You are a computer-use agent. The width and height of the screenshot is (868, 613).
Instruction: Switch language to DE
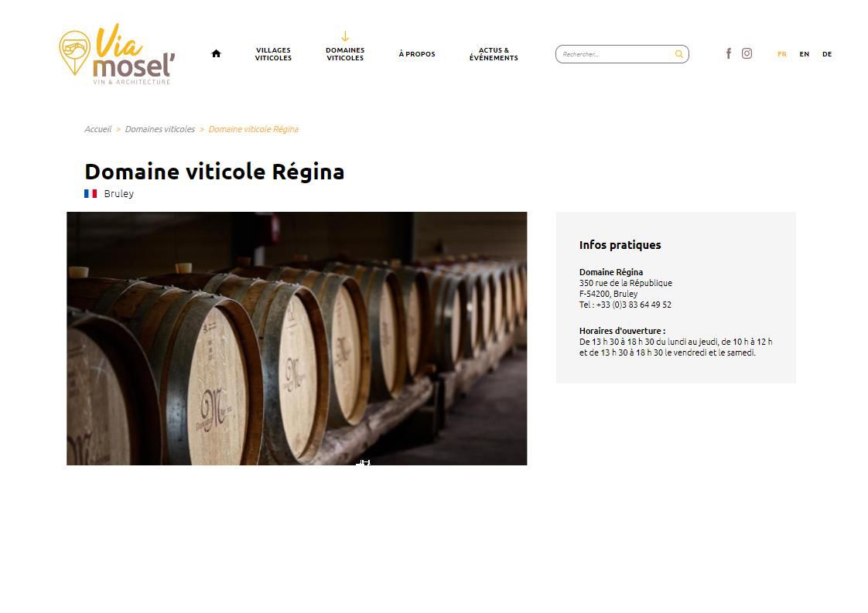(x=827, y=54)
